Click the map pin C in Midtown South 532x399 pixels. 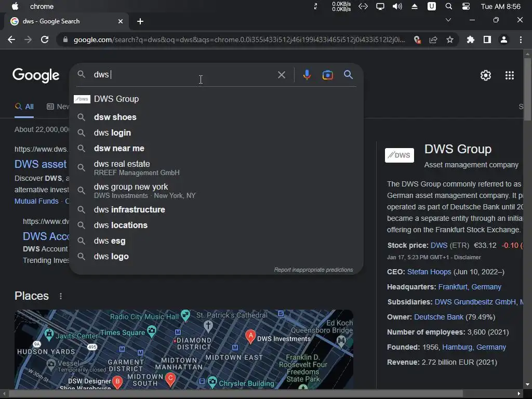(x=170, y=379)
